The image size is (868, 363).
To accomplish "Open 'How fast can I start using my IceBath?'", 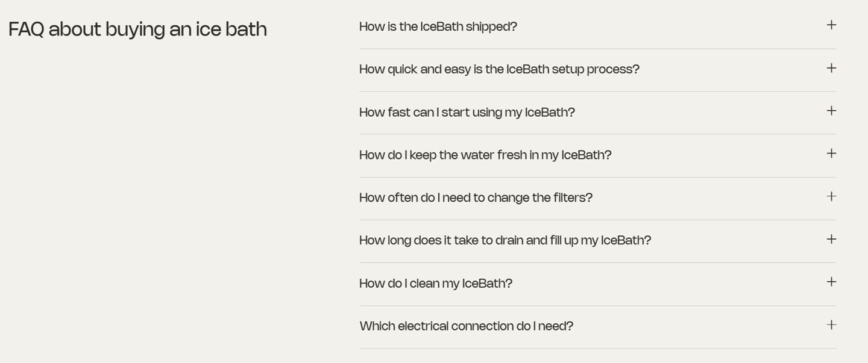I will 467,113.
